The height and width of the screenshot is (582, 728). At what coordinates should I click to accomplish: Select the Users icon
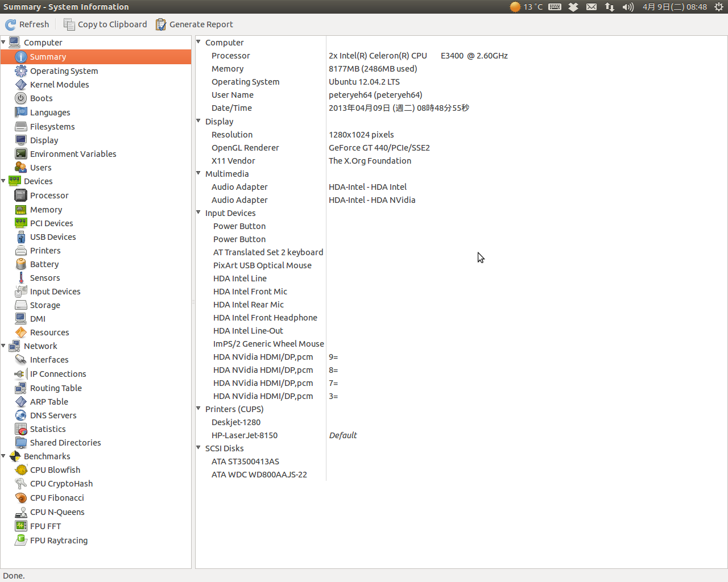pos(21,168)
